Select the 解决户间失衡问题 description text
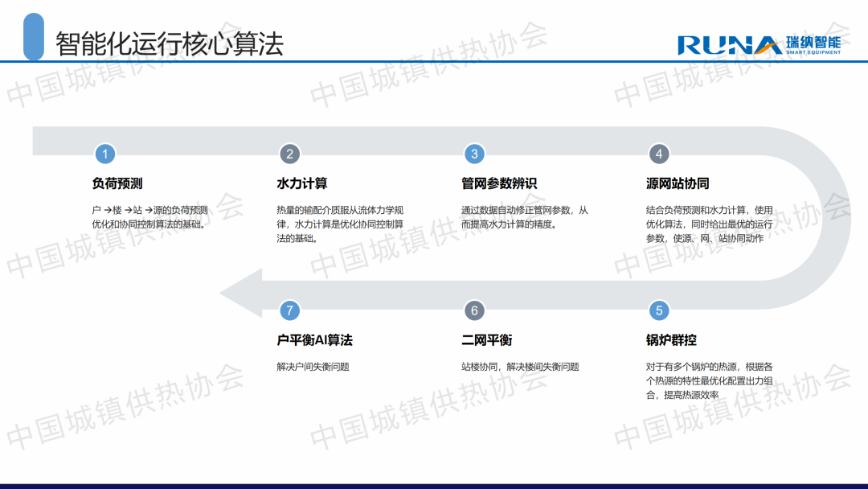 click(x=313, y=367)
